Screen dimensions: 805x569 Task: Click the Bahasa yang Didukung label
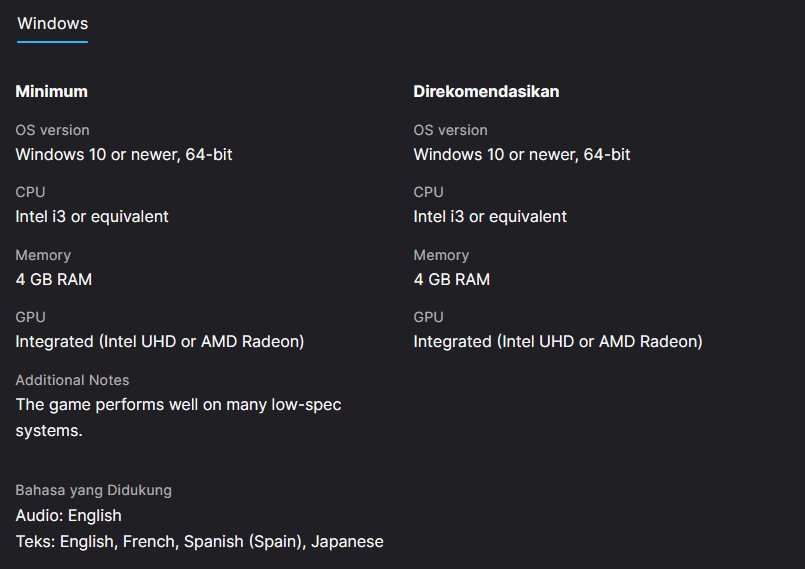point(93,490)
